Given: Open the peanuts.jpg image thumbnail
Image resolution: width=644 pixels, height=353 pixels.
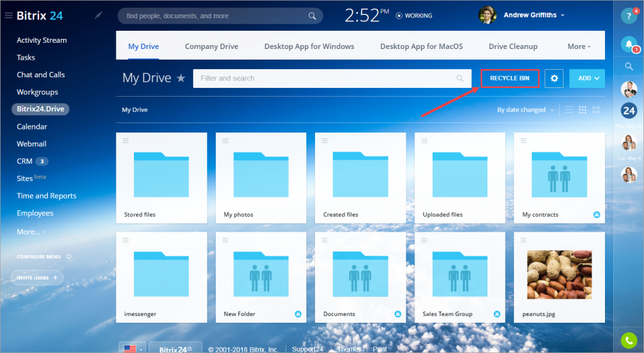Looking at the screenshot, I should [559, 274].
